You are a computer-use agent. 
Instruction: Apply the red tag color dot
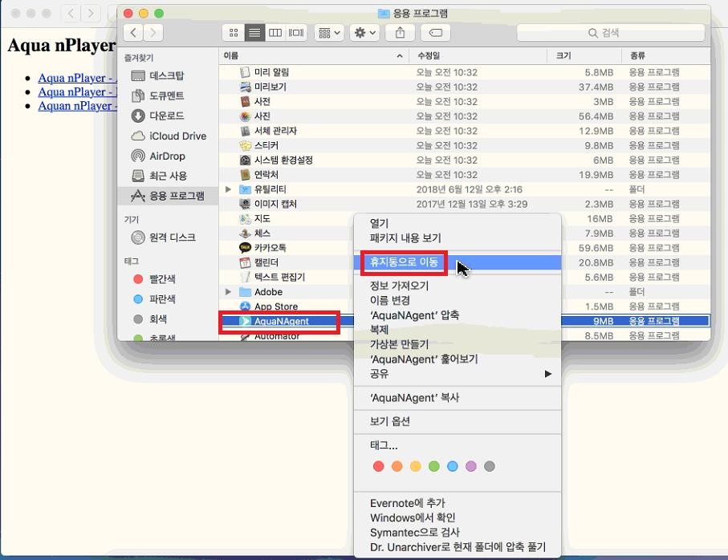coord(378,466)
